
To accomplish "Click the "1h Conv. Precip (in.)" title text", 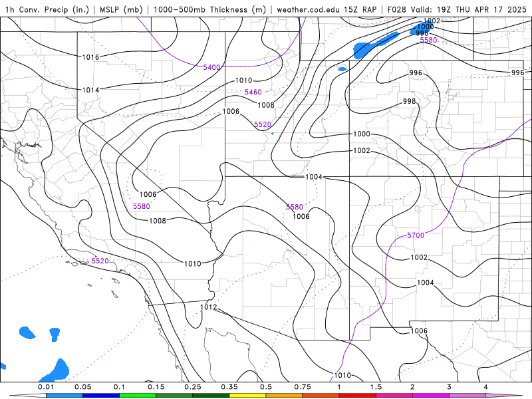I will 47,9.
